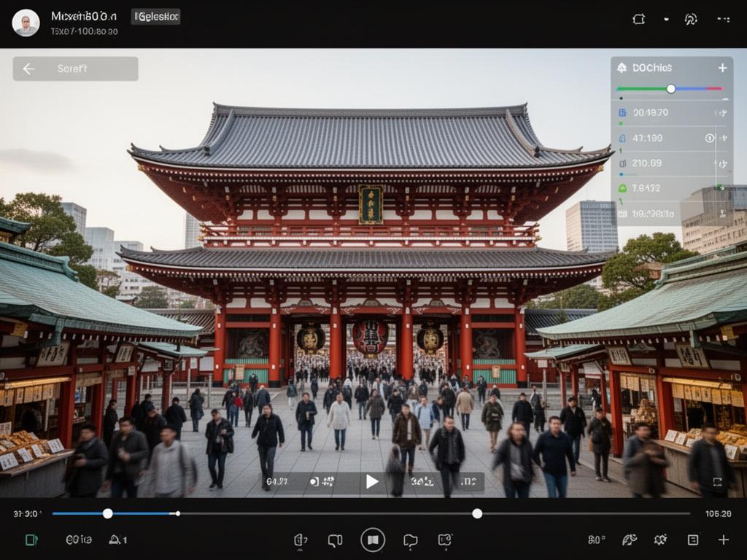Enable the green toggle beside the 7.8452 value
Viewport: 747px width, 560px height.
point(719,187)
